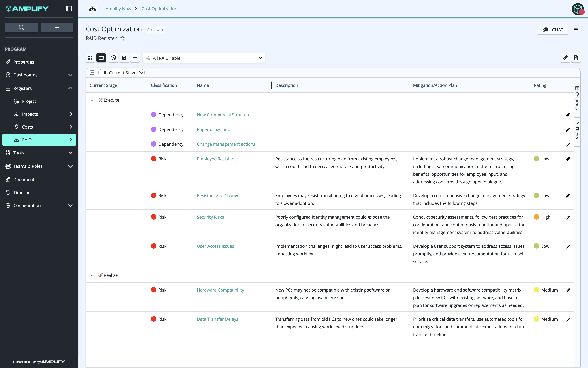Go to Amplify-Now breadcrumb
The image size is (588, 368).
118,9
